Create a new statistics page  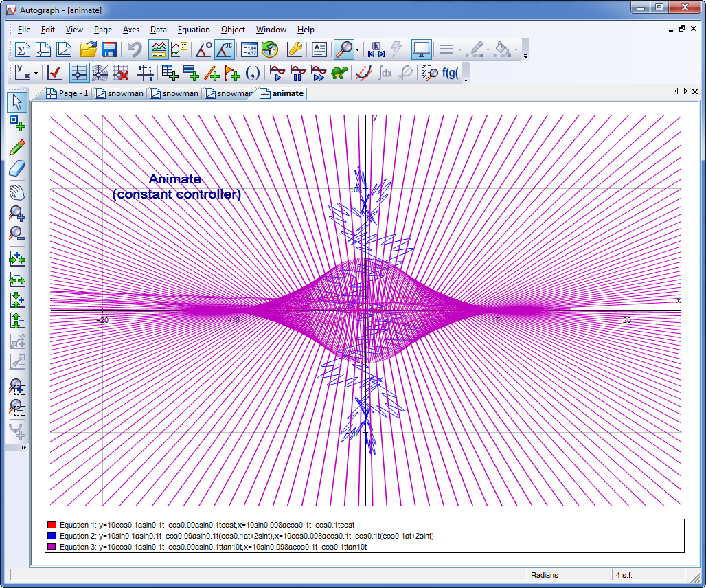(22, 49)
